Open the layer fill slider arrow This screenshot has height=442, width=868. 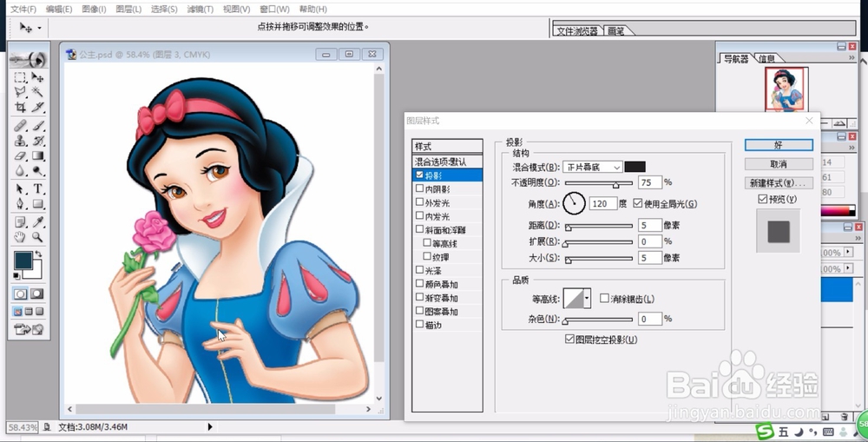point(848,268)
